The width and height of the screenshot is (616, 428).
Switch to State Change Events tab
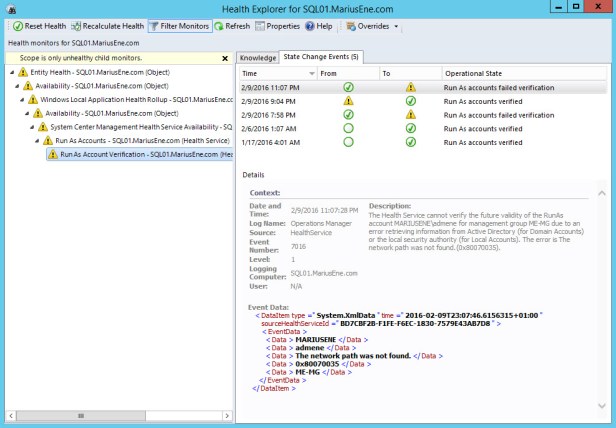[321, 58]
